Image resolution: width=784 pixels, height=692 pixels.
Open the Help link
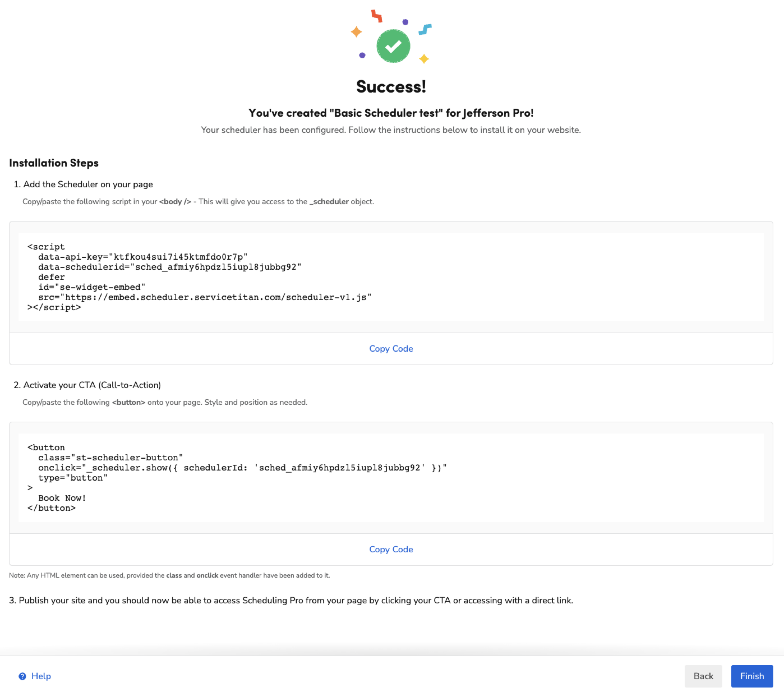tap(41, 676)
